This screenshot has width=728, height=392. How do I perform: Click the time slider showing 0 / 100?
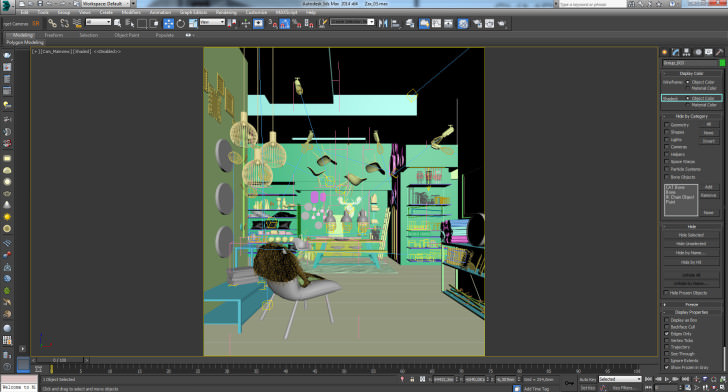pos(60,360)
